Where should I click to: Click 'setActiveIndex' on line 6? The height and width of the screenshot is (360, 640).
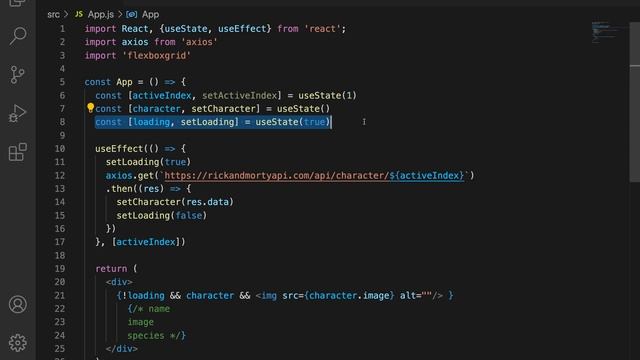pyautogui.click(x=240, y=96)
